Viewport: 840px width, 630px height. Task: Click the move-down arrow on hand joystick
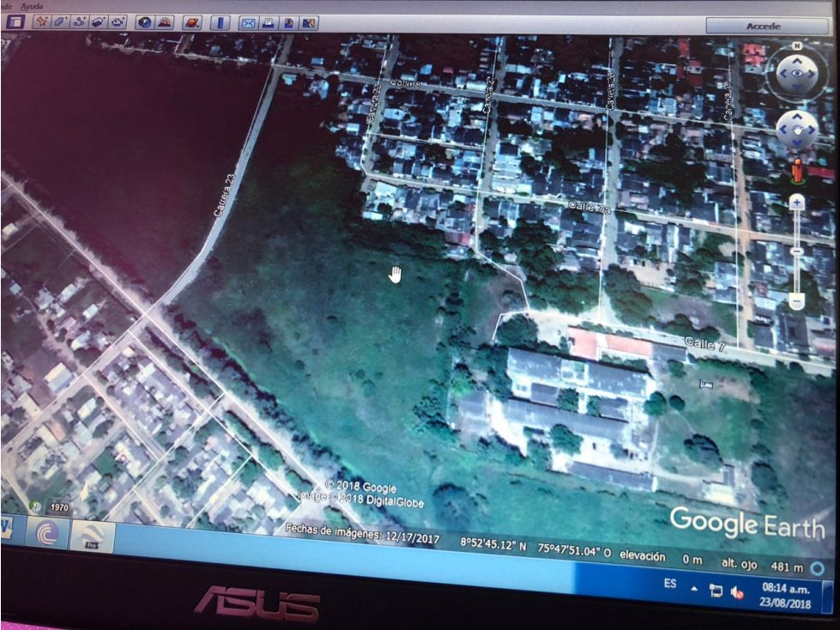(x=797, y=142)
